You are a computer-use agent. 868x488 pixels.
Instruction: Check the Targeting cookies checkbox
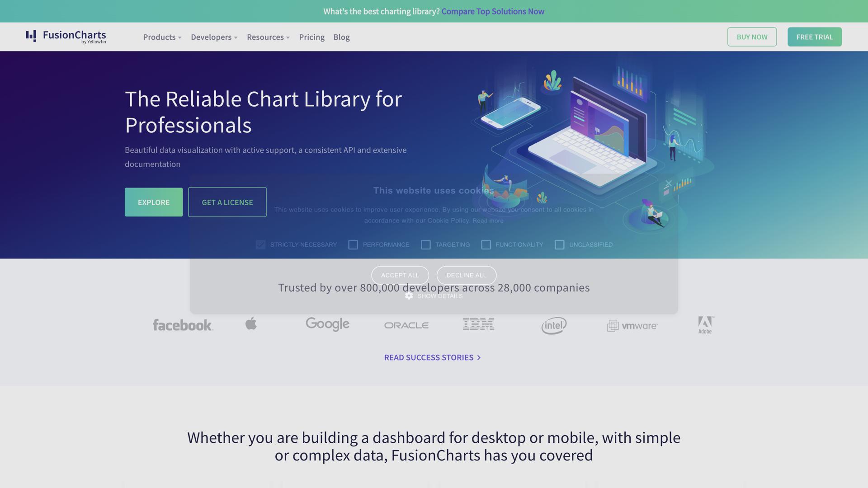(426, 245)
